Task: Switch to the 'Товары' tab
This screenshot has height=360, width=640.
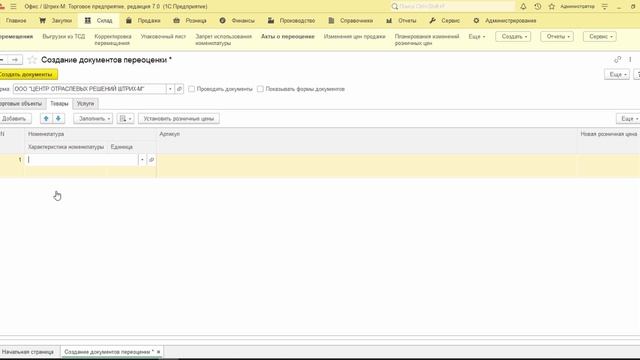Action: click(x=59, y=104)
